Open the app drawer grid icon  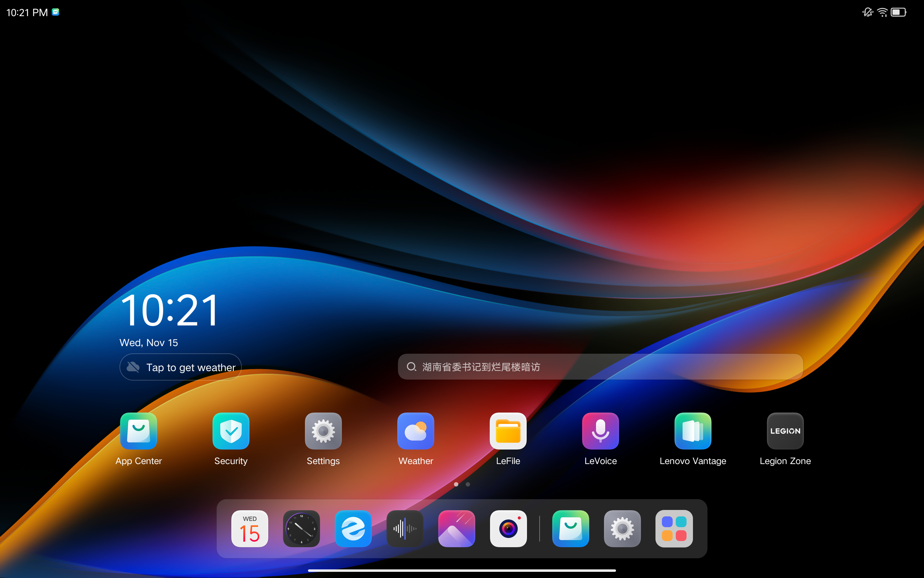[x=674, y=529]
